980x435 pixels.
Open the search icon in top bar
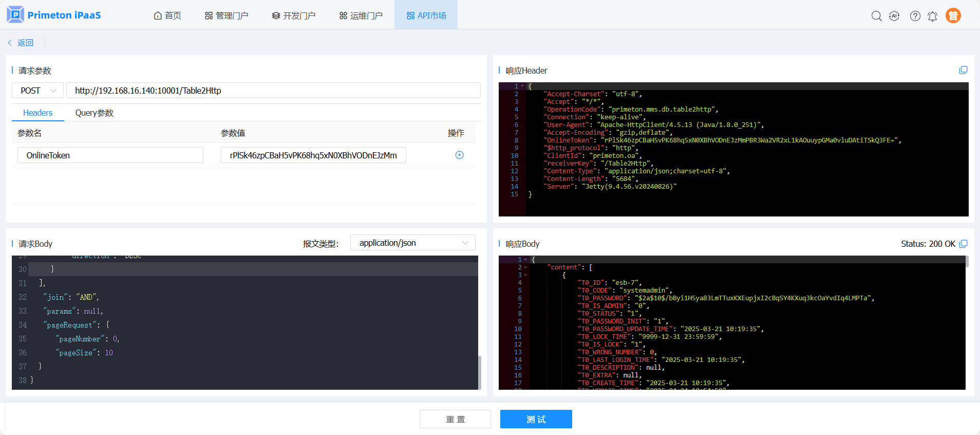pos(876,16)
